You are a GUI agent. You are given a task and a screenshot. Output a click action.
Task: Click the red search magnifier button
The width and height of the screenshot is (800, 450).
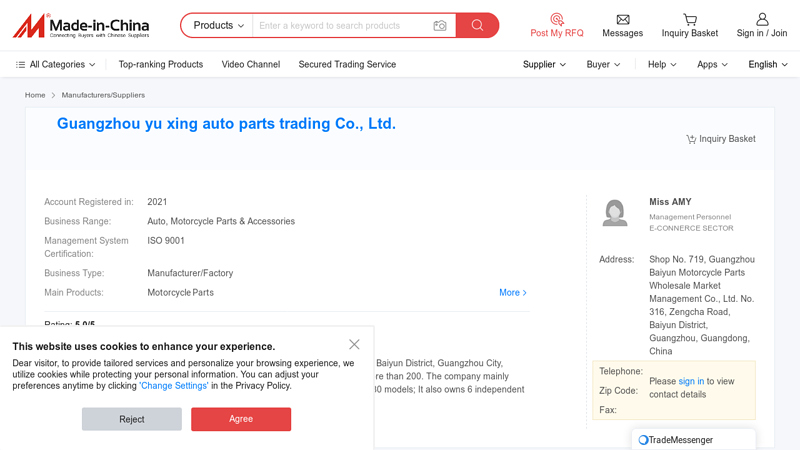(x=477, y=26)
